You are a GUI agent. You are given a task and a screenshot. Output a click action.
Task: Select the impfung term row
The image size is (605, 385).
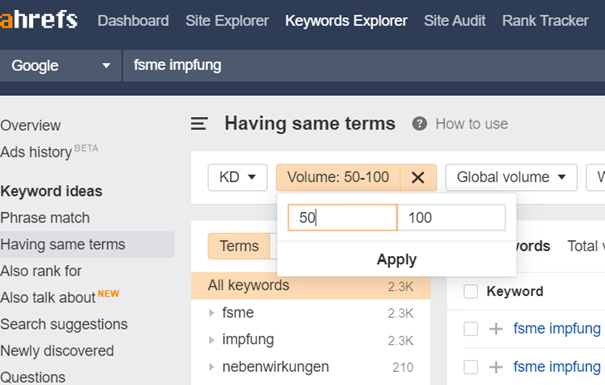(311, 340)
